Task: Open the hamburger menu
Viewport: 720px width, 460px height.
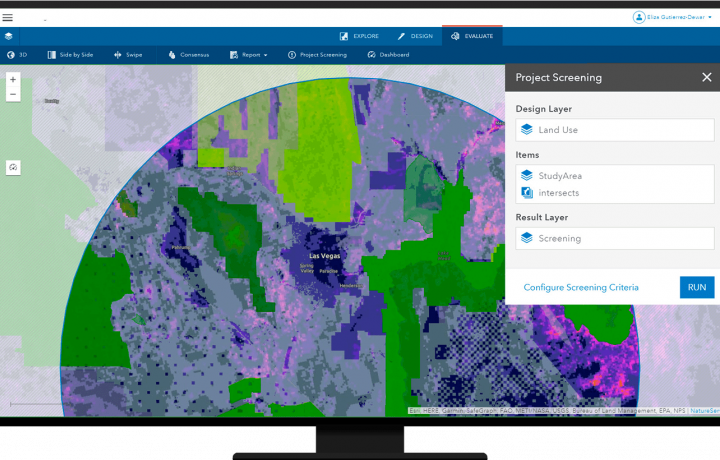Action: 8,18
